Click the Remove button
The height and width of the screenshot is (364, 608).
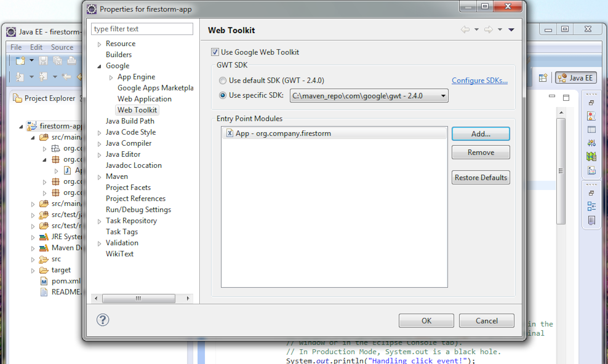[481, 152]
